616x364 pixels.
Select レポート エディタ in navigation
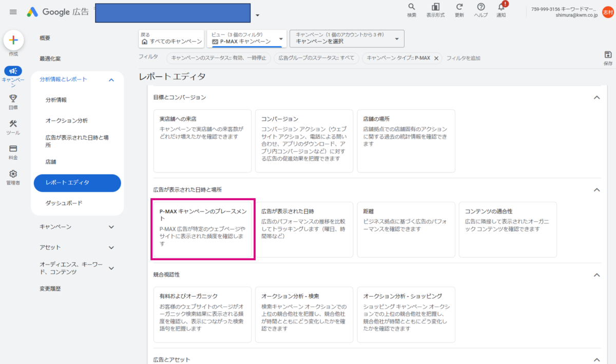click(78, 183)
